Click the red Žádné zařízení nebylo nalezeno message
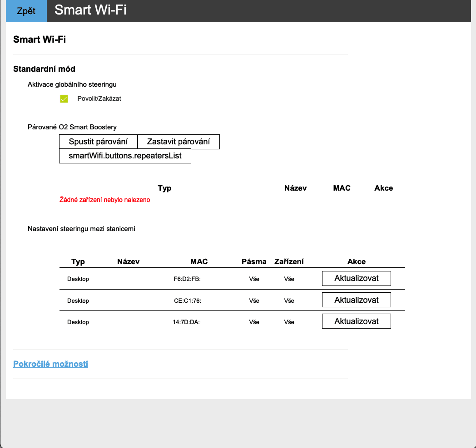Viewport: 476px width, 448px height. coord(104,199)
